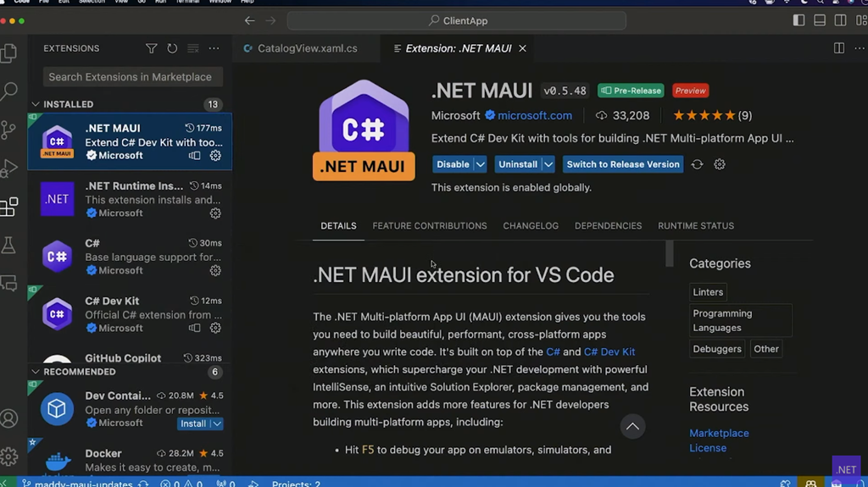The width and height of the screenshot is (868, 487).
Task: Open the microsoft.com publisher link
Action: pyautogui.click(x=535, y=116)
